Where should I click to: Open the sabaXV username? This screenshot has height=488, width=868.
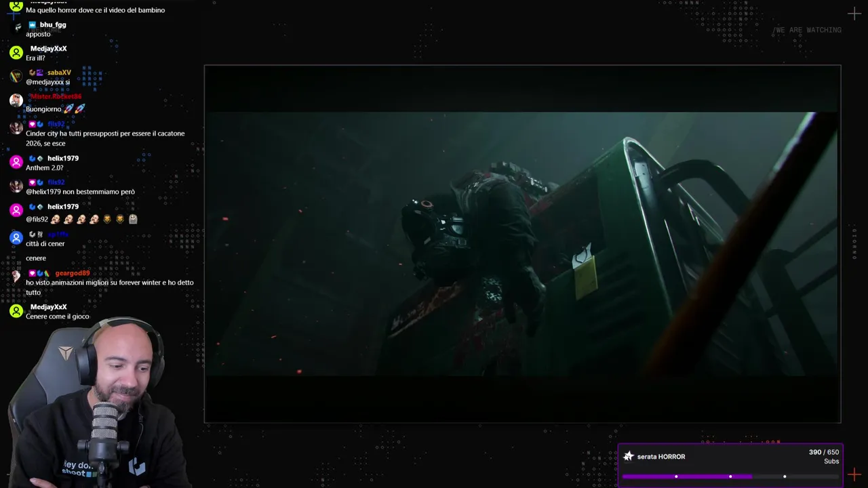pyautogui.click(x=59, y=73)
